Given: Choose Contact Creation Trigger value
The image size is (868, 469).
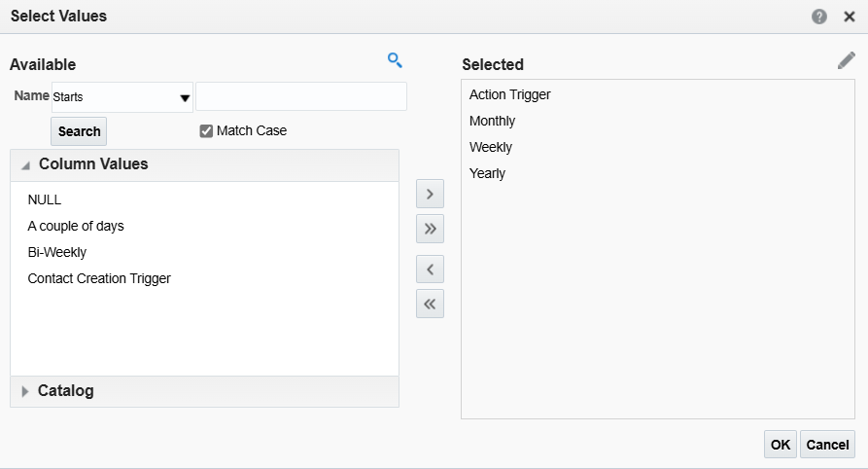Looking at the screenshot, I should [x=99, y=278].
